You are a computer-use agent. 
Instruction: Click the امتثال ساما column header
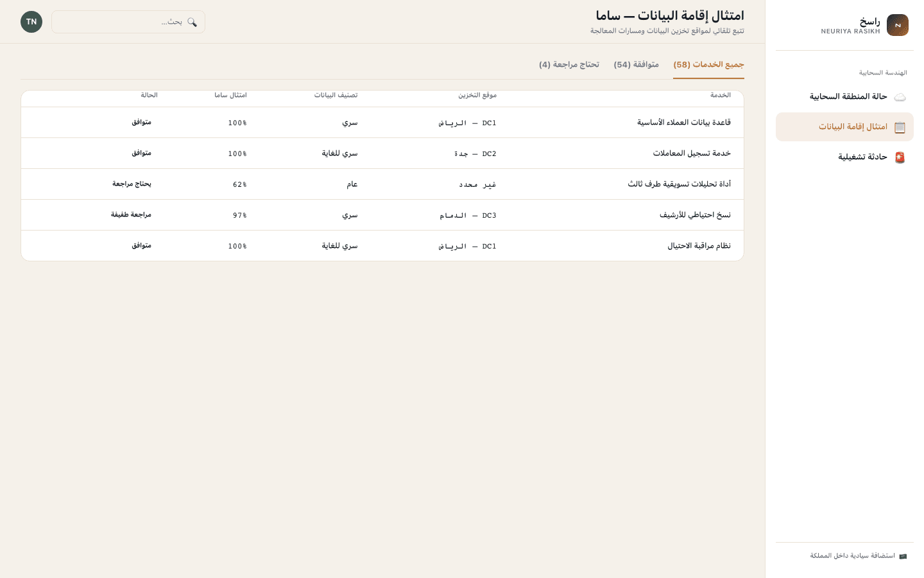[230, 95]
